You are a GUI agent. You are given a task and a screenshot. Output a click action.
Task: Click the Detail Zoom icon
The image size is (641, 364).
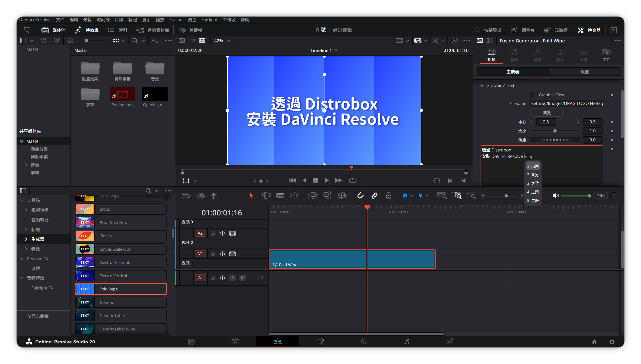[x=456, y=196]
